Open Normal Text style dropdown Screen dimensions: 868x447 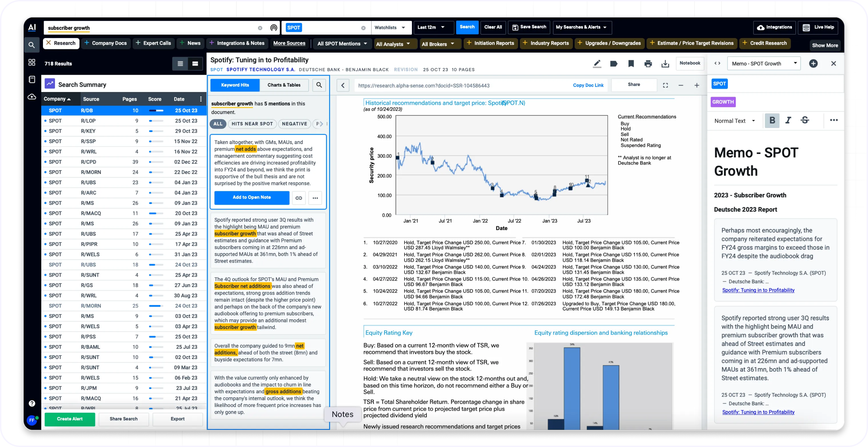pos(734,121)
